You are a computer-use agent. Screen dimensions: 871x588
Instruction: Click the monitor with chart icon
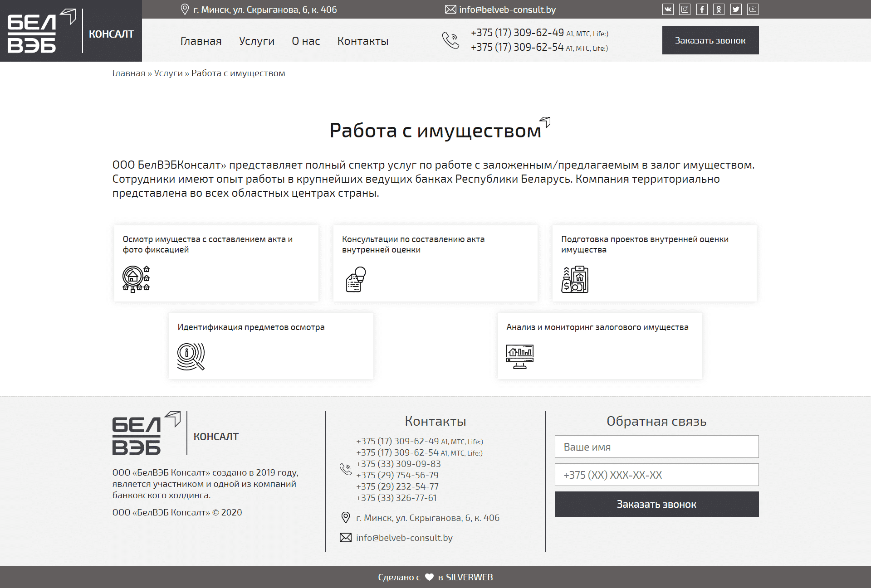(x=520, y=357)
